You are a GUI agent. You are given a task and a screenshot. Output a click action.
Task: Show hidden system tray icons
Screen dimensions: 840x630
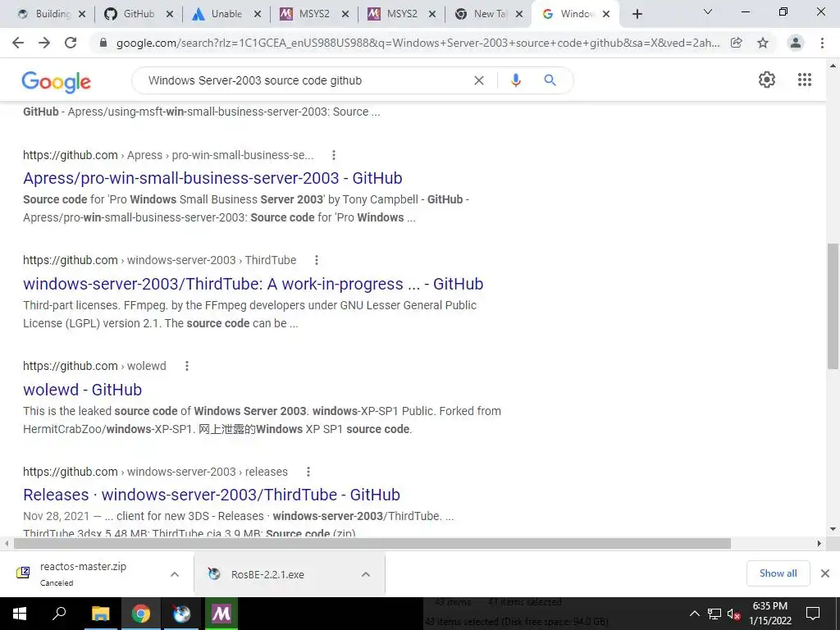[x=694, y=614]
